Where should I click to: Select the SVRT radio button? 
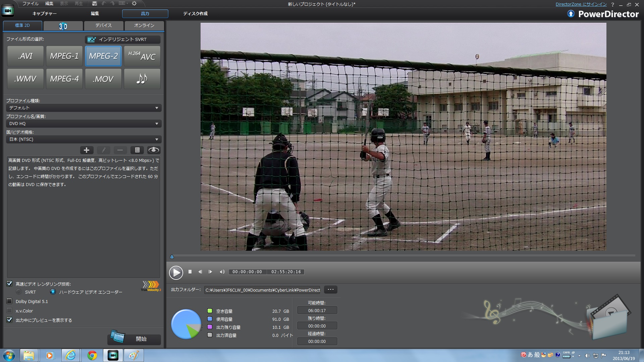click(x=19, y=292)
